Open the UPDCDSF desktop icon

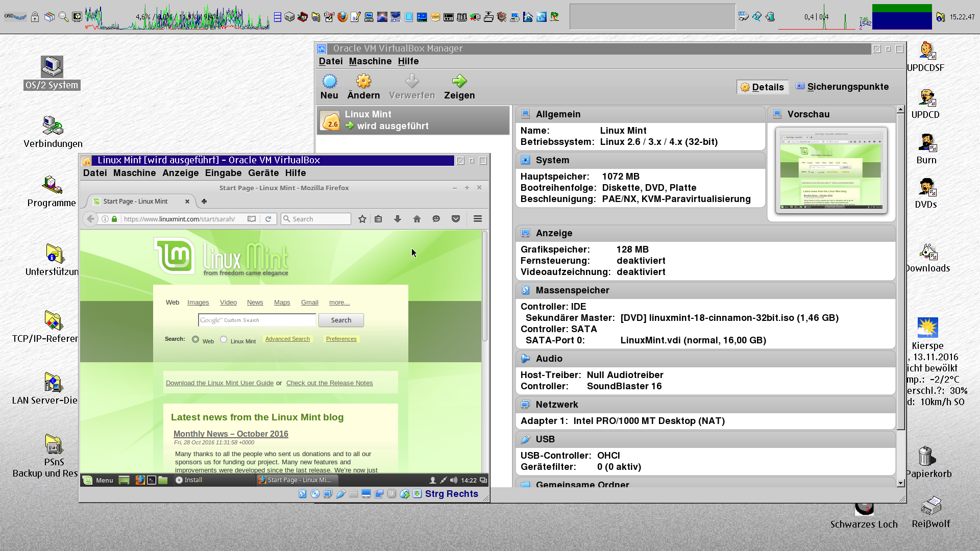pos(927,51)
